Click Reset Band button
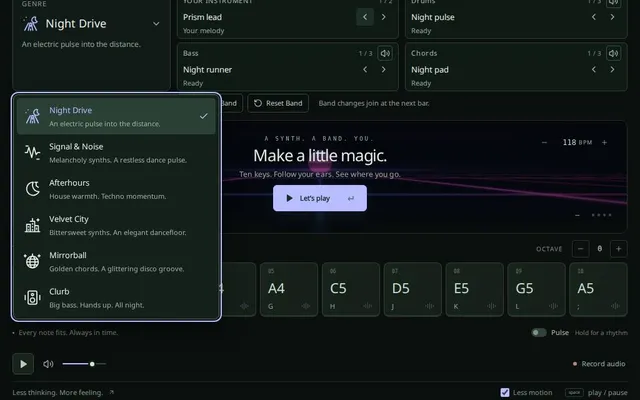 (x=278, y=103)
